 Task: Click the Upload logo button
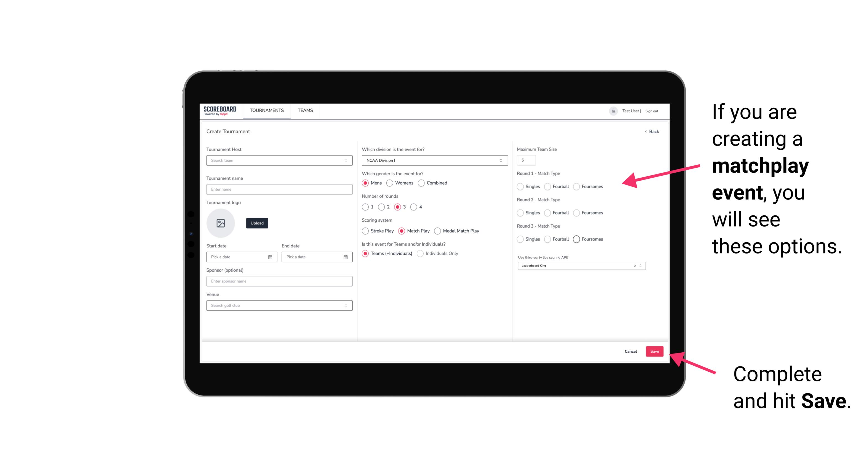coord(257,223)
